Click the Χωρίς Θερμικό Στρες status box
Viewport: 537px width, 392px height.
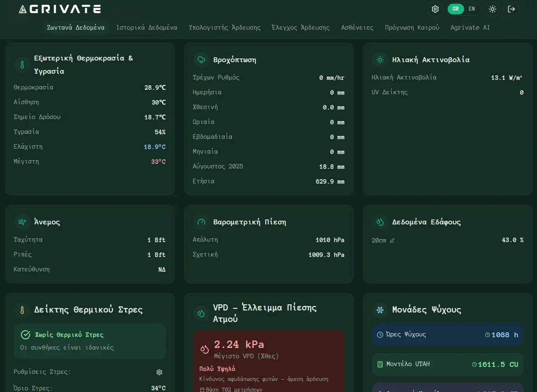tap(90, 341)
